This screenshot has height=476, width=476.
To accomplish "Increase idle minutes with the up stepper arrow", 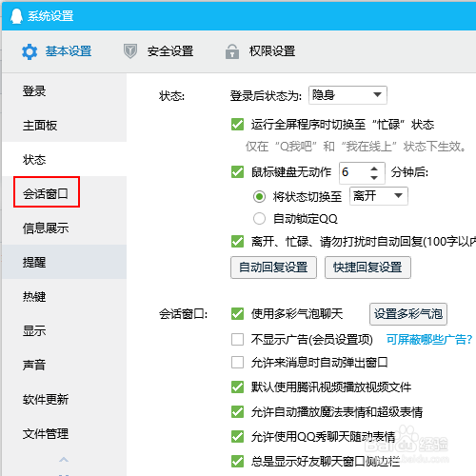I will click(x=374, y=169).
